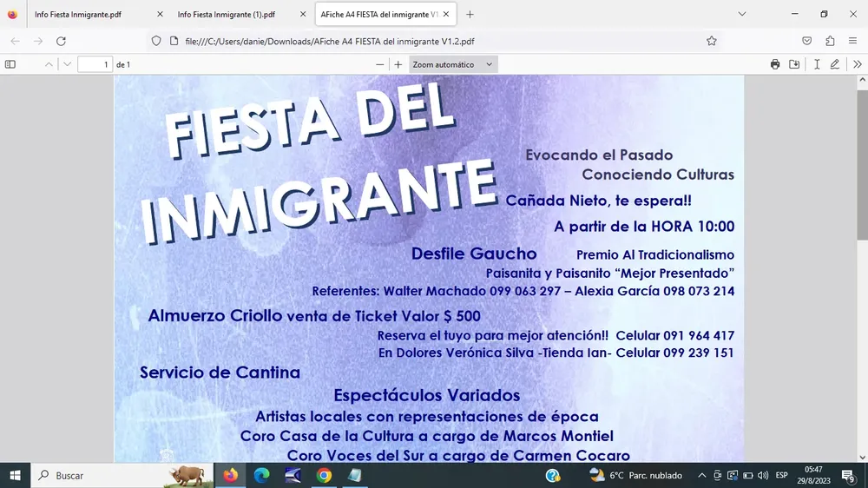
Task: Open the Firefox application menu
Action: coord(852,41)
